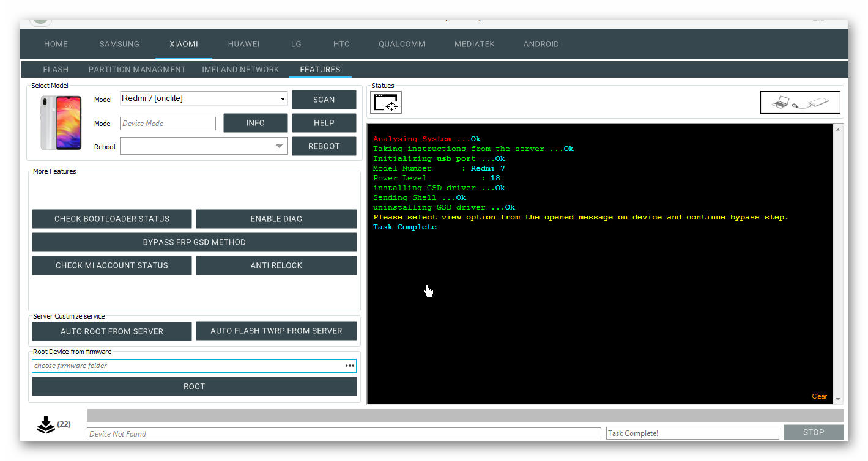The image size is (868, 461).
Task: Click the Task Complete! status field
Action: click(692, 433)
